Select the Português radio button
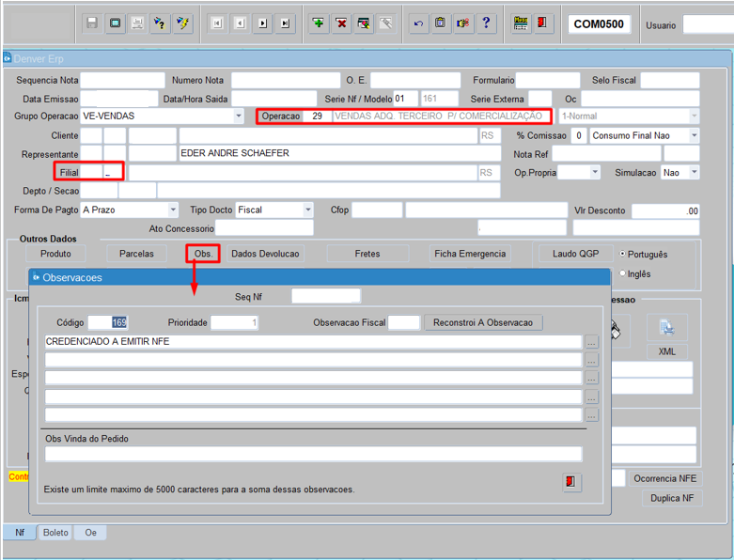734x560 pixels. [622, 254]
